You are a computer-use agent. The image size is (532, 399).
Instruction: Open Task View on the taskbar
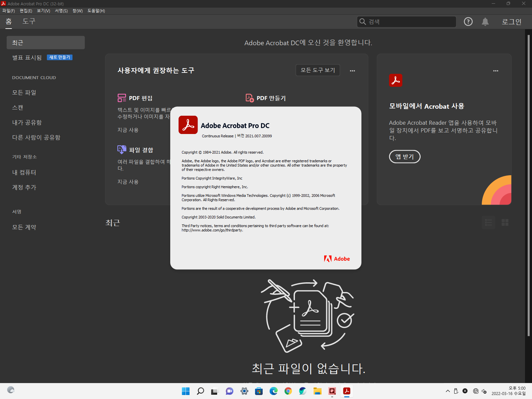(214, 391)
